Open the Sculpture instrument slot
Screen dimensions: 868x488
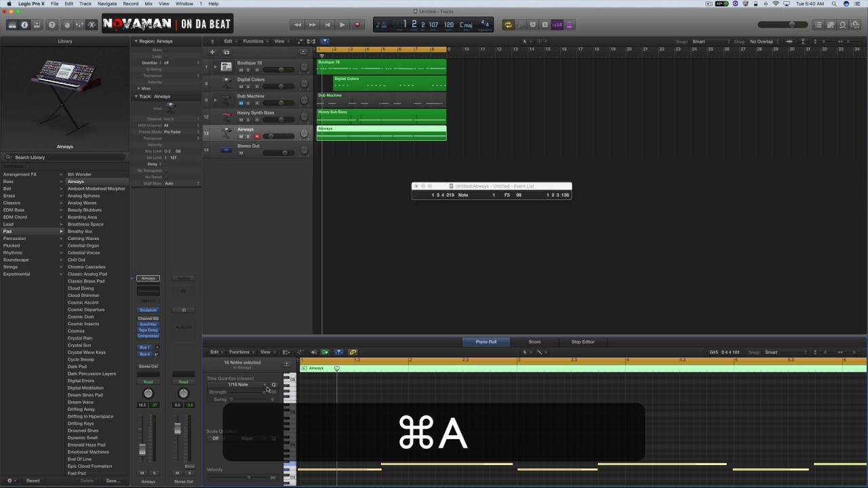[148, 310]
